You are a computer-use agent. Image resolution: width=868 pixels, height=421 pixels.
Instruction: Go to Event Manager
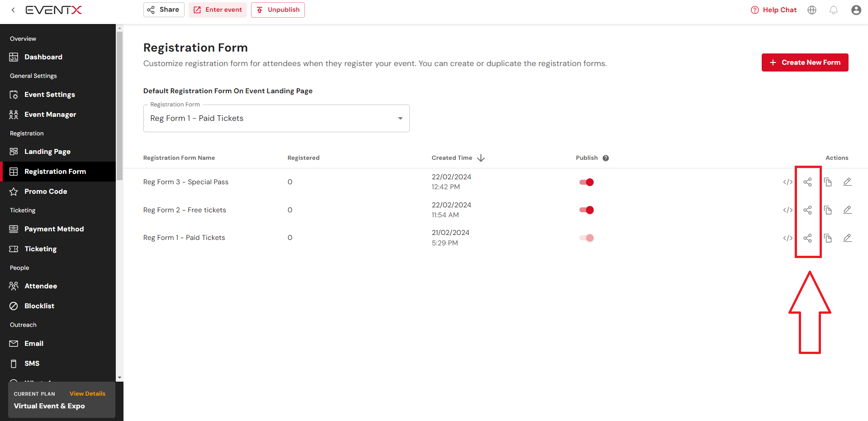(58, 115)
